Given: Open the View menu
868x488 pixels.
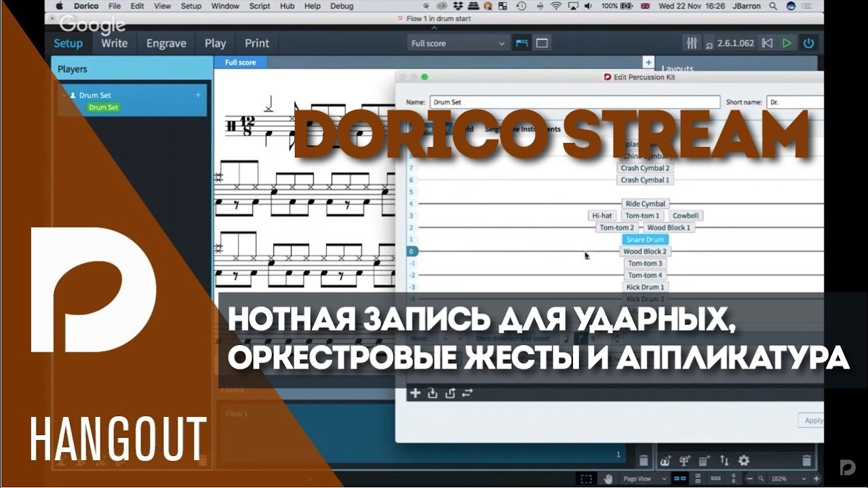Looking at the screenshot, I should coord(163,6).
